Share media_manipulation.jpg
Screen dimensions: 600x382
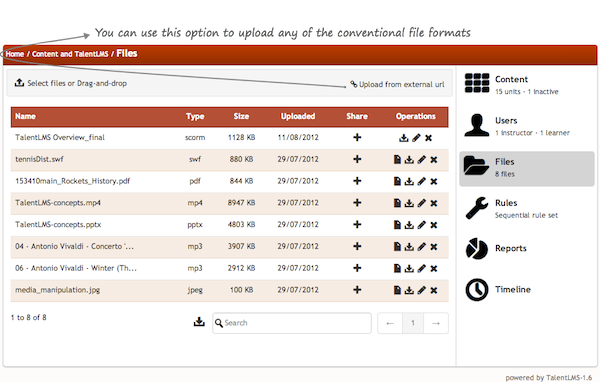(357, 290)
